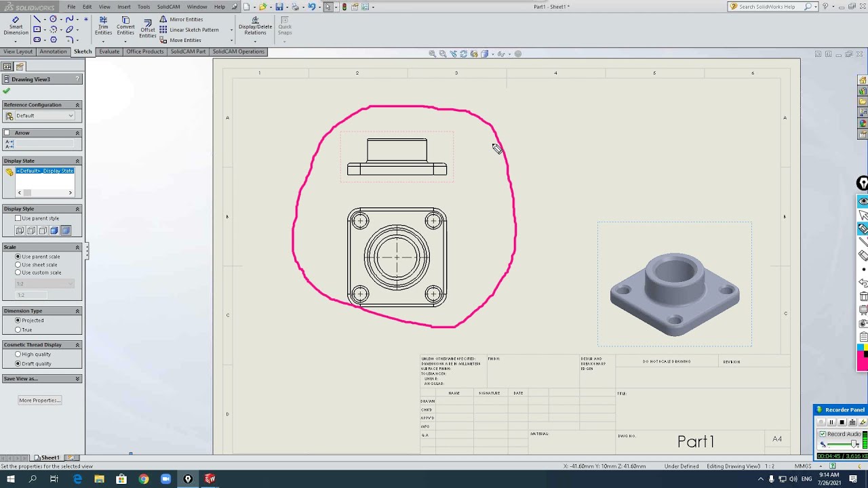Click the Convert Entities tool
The image size is (868, 488).
(125, 26)
